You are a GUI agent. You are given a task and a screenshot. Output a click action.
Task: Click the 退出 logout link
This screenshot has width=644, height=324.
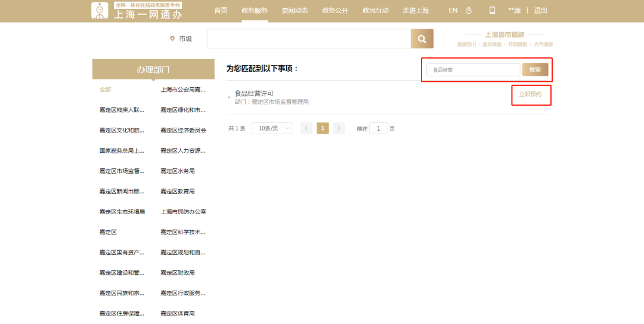click(541, 10)
